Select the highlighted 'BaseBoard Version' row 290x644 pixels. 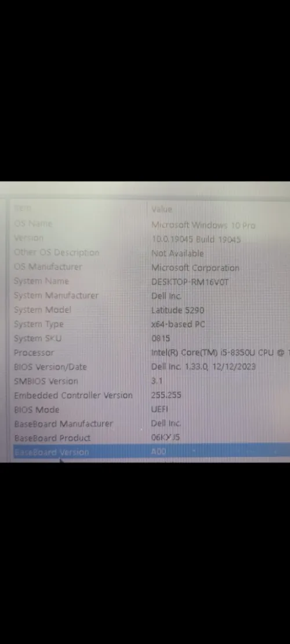coord(151,452)
